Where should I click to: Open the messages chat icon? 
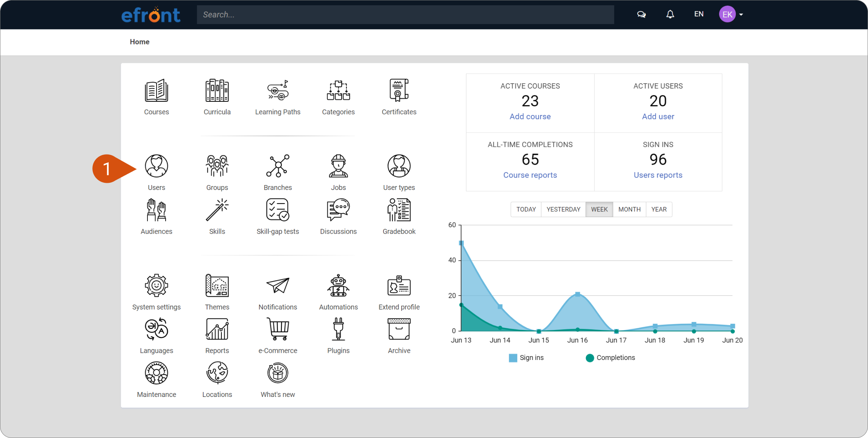tap(641, 14)
